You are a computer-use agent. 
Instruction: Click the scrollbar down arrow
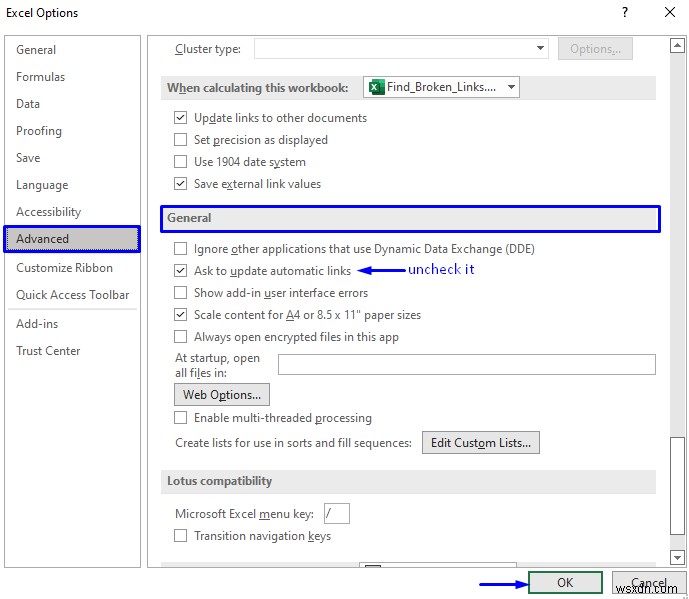677,557
